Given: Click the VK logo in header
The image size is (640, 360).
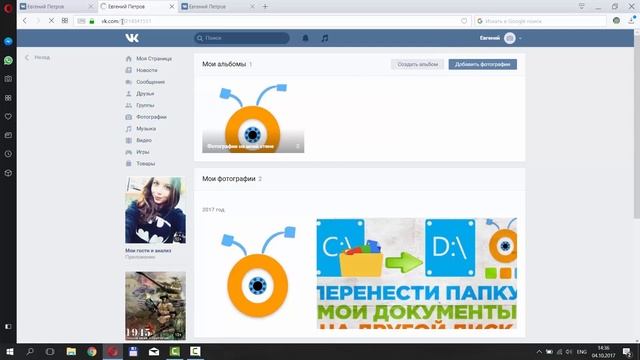Looking at the screenshot, I should click(x=132, y=38).
